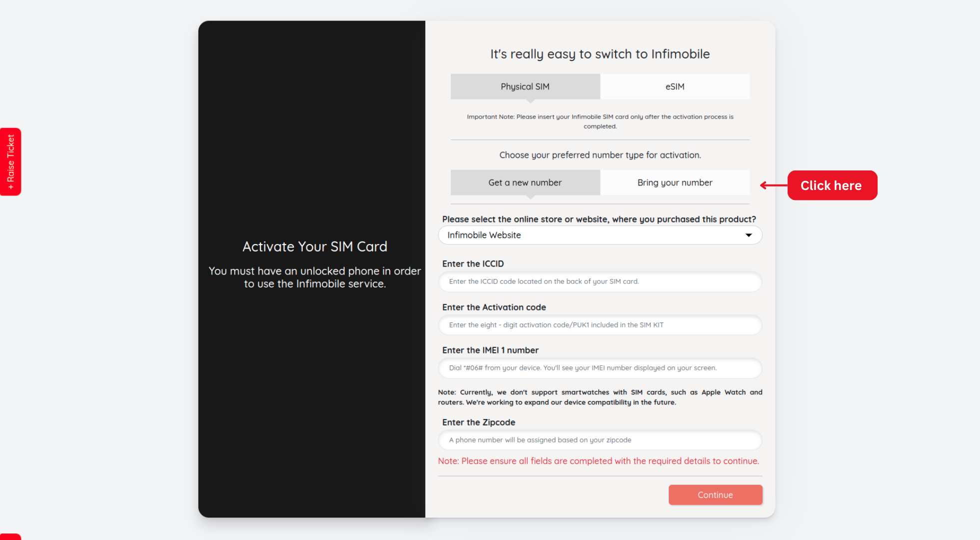Click the switch to Infimobile heading

tap(600, 54)
